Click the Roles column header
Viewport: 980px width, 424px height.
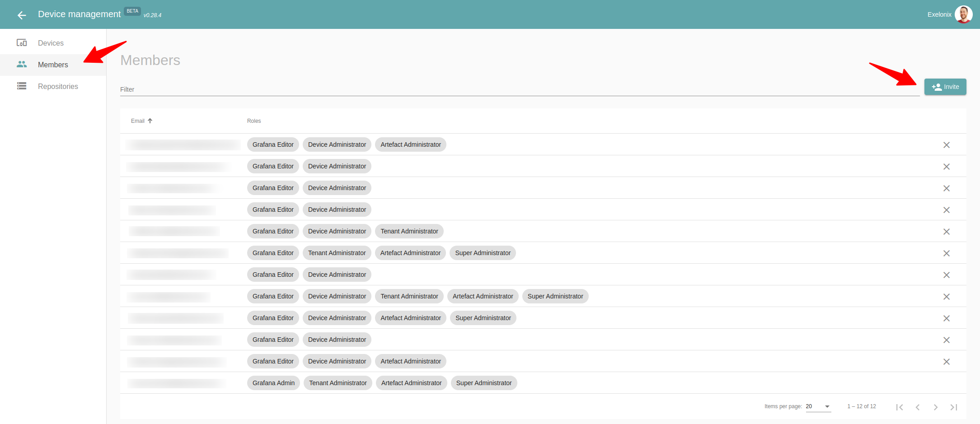254,121
